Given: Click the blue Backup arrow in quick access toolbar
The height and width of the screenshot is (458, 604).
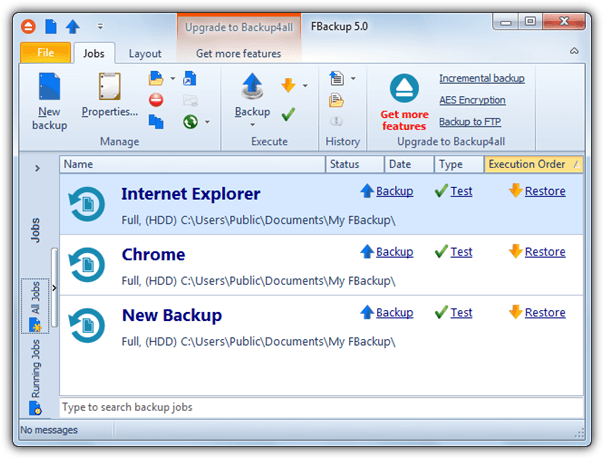Looking at the screenshot, I should [73, 27].
